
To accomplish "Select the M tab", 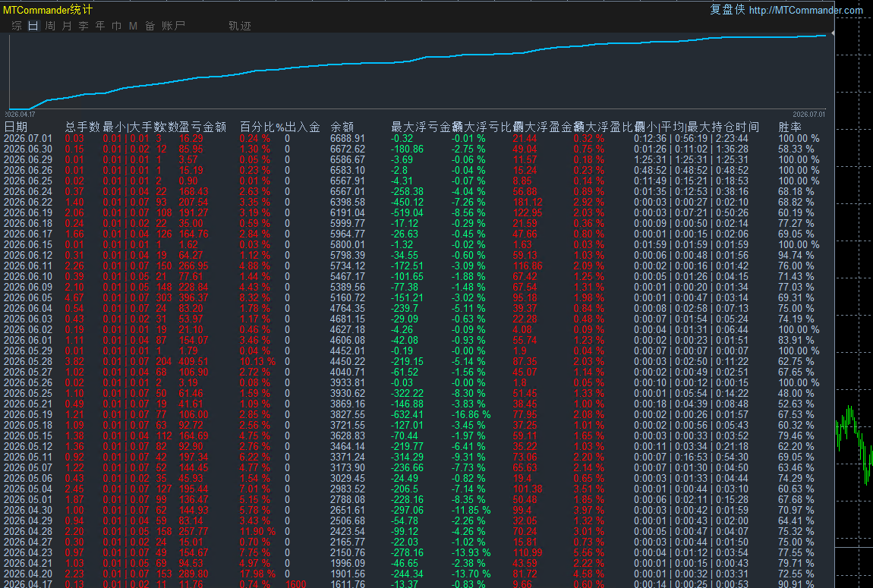I will 133,26.
